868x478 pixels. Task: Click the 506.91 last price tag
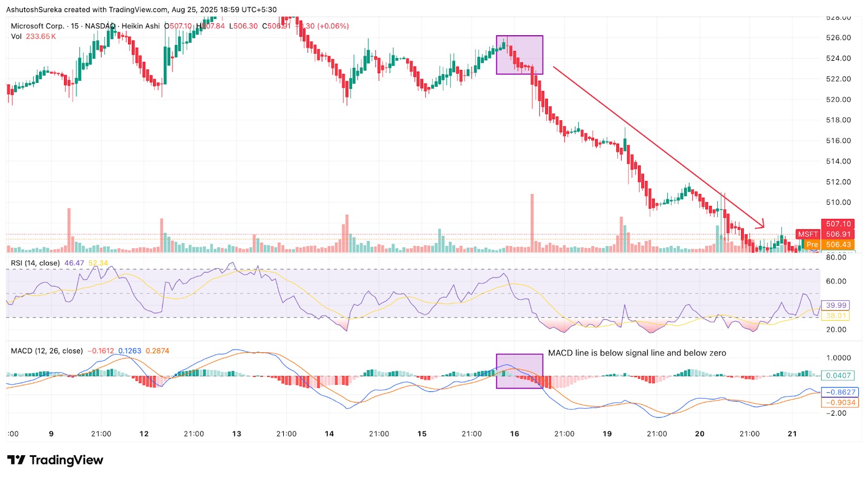[x=838, y=234]
